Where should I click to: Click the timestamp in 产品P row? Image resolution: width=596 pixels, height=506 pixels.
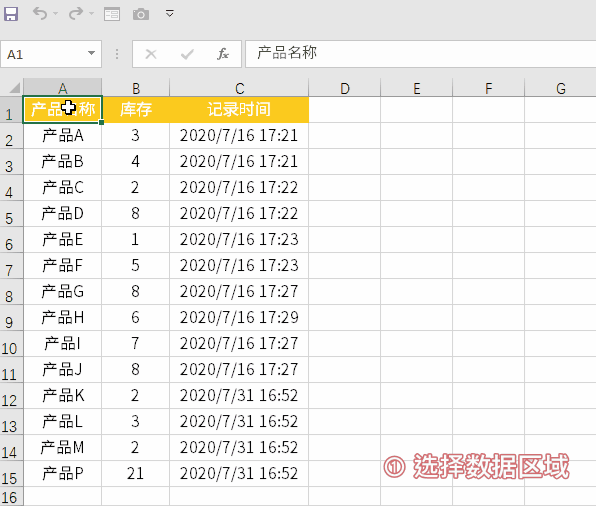[239, 474]
